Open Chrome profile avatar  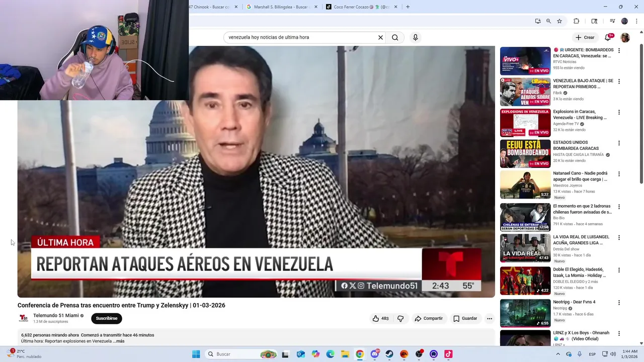(624, 21)
